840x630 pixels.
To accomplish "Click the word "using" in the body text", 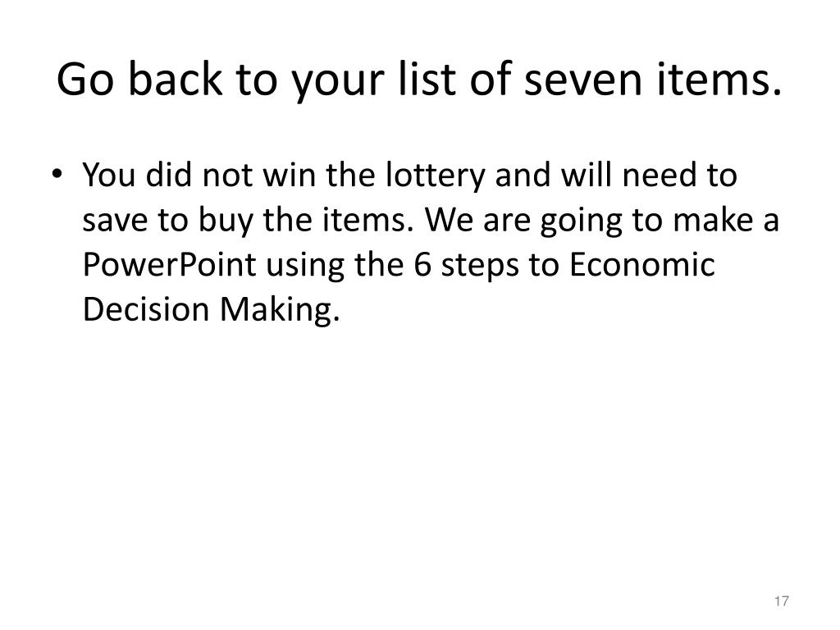I will point(305,267).
